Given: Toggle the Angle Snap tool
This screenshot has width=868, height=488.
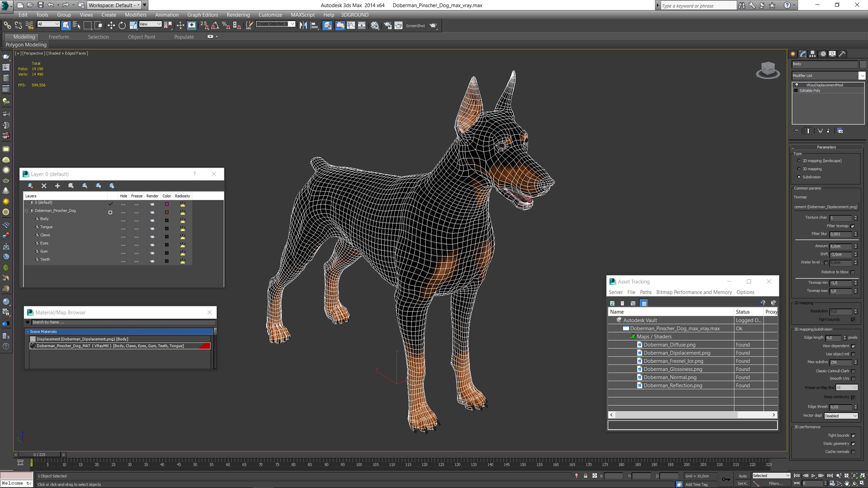Looking at the screenshot, I should [215, 25].
